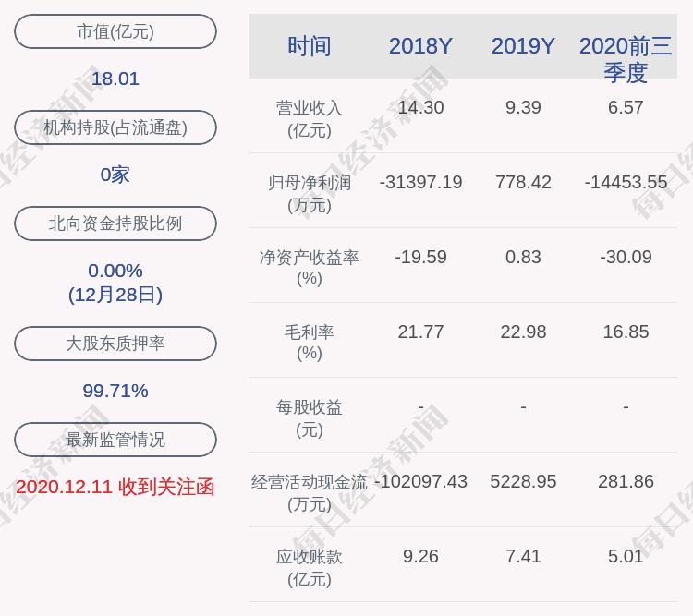
Task: Select the 99.71% pledge rate value
Action: (x=115, y=391)
